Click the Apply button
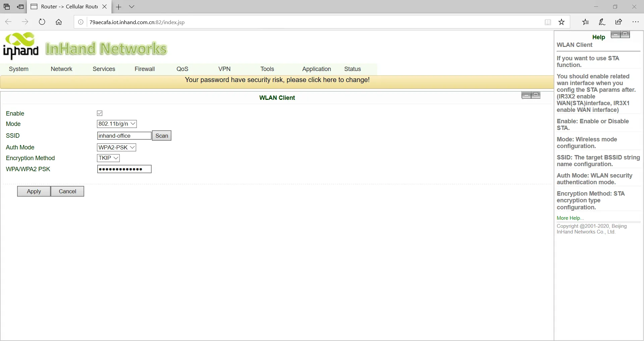Viewport: 644px width, 341px height. (34, 191)
